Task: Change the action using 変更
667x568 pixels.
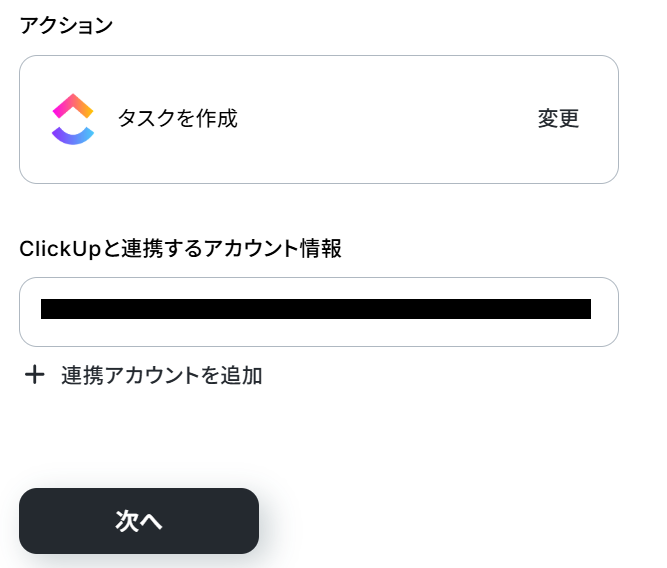Action: pyautogui.click(x=558, y=119)
